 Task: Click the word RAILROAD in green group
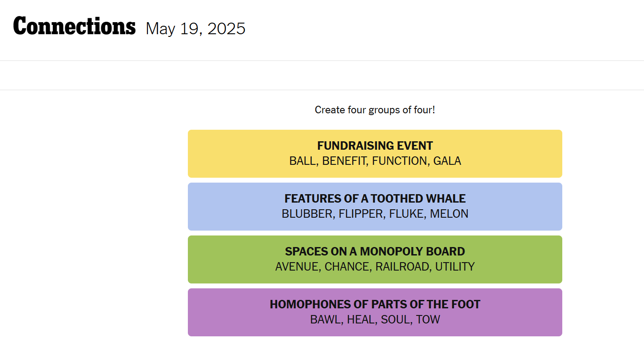click(402, 267)
